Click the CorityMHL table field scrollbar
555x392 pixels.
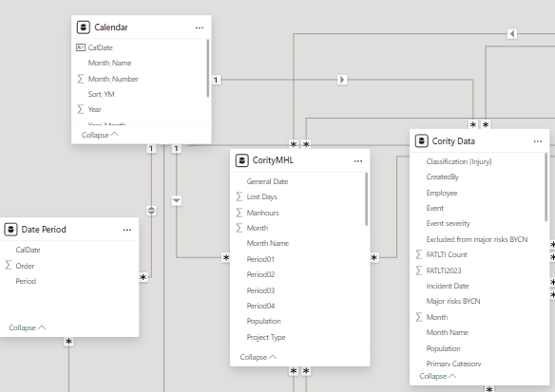[366, 199]
